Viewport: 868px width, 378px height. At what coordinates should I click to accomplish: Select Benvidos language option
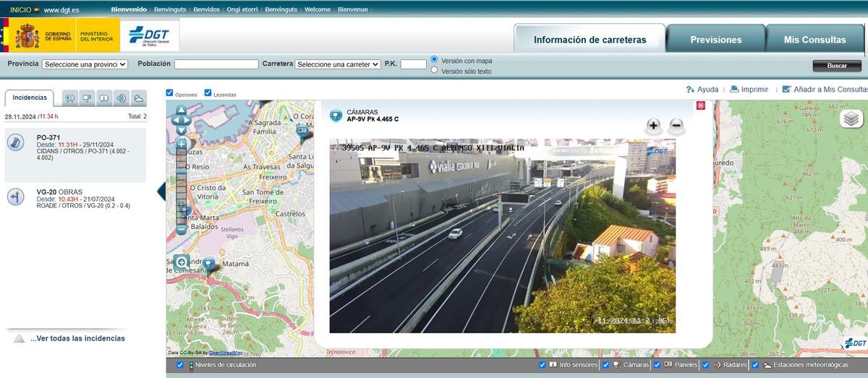point(207,9)
